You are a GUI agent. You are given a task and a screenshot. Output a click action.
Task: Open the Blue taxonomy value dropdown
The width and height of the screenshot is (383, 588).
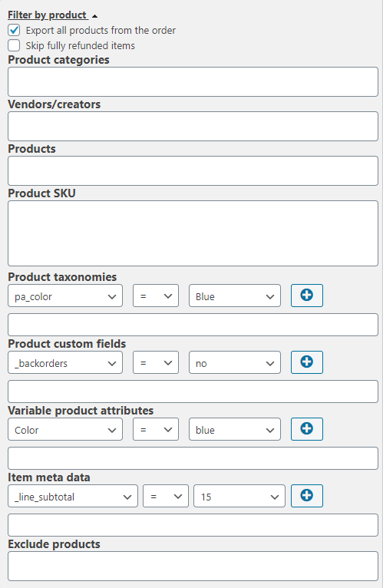[x=235, y=296]
